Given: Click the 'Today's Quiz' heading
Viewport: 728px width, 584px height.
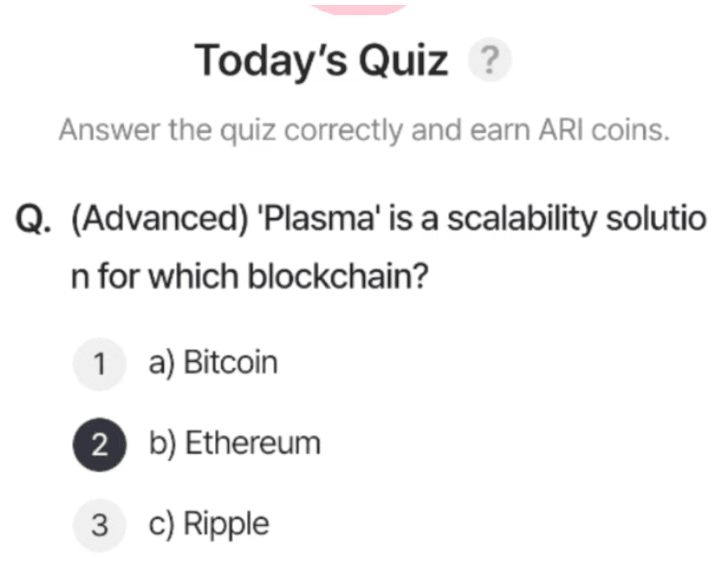Looking at the screenshot, I should 322,61.
